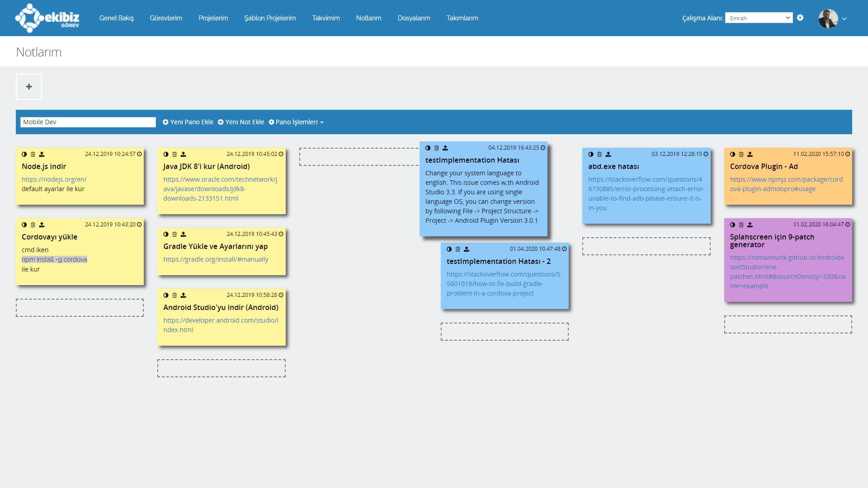Click trash icon on Android Studio'yu indir note
Image resolution: width=868 pixels, height=488 pixels.
click(x=175, y=295)
